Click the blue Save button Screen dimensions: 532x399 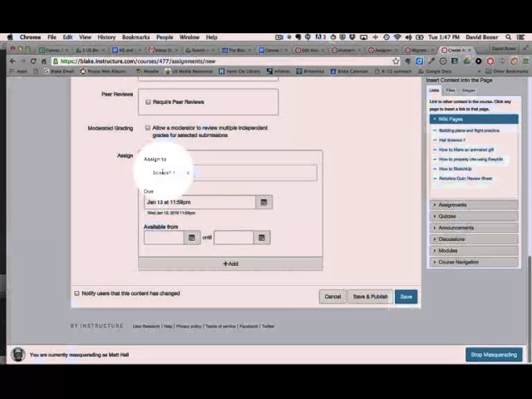coord(406,297)
